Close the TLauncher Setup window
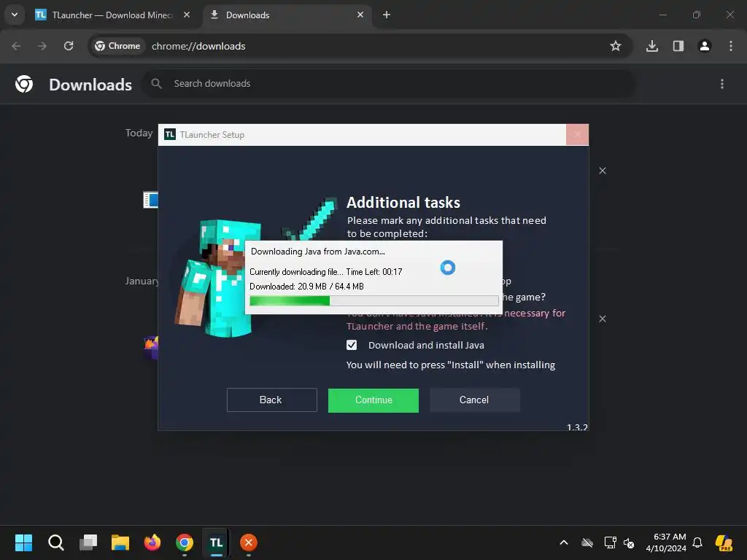Viewport: 747px width, 560px height. [x=578, y=135]
